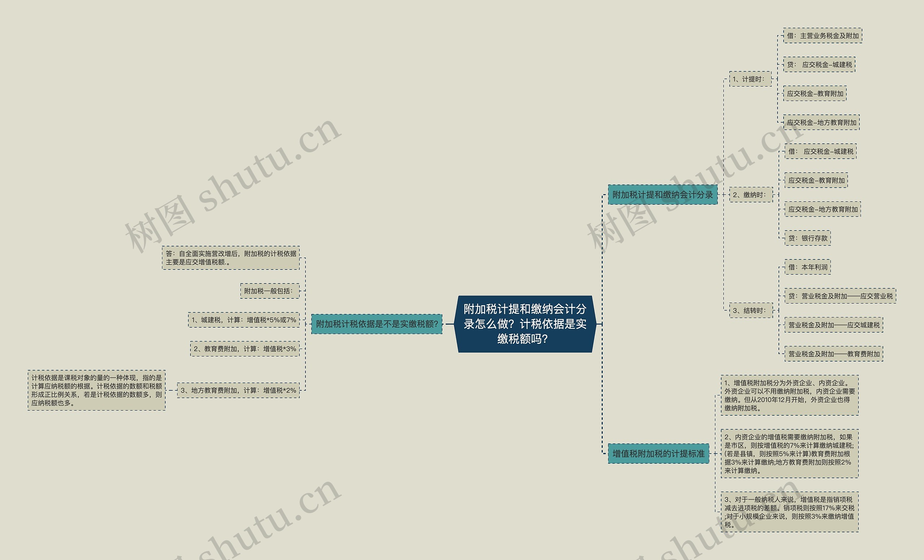The height and width of the screenshot is (560, 924).
Task: Click the 1、计提时 subtopic
Action: (x=750, y=79)
